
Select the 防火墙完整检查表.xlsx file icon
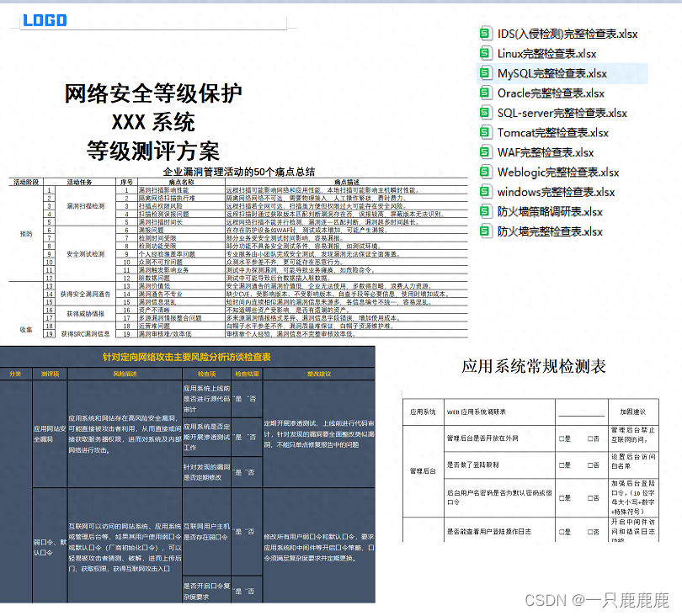click(485, 231)
